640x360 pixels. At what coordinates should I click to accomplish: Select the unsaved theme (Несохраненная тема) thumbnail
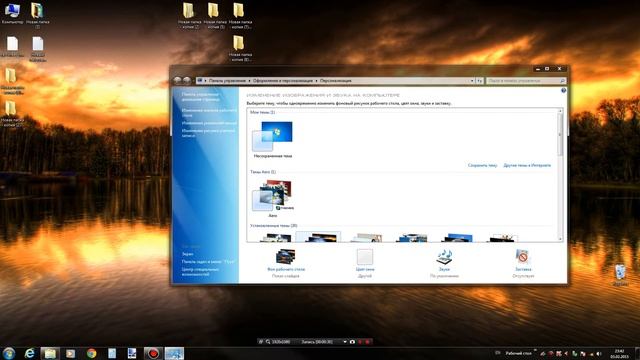(273, 137)
